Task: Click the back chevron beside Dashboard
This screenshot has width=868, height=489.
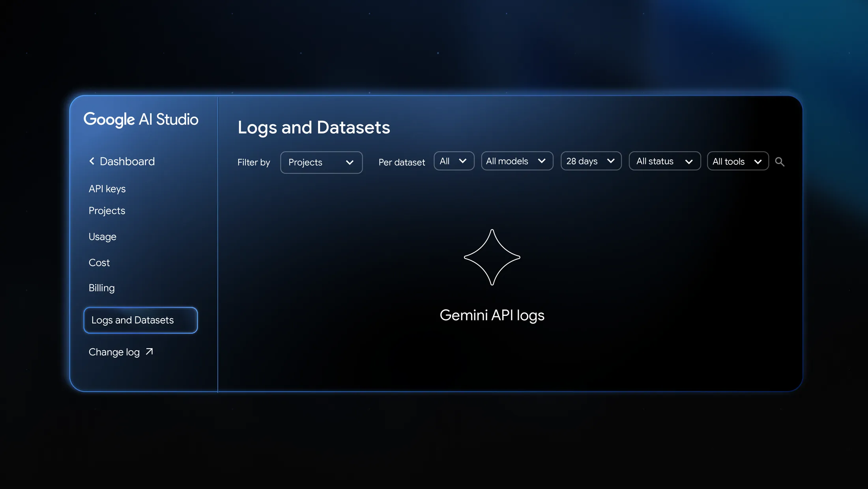Action: click(x=92, y=161)
